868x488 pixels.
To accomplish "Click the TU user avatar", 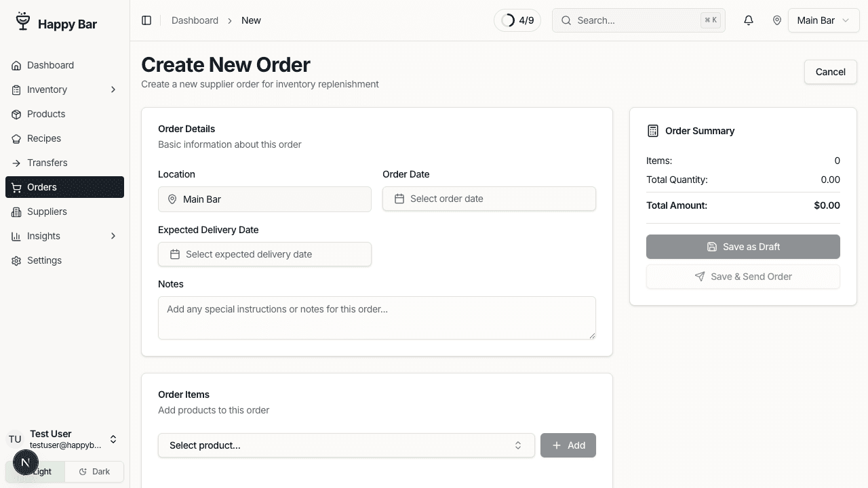I will tap(15, 439).
